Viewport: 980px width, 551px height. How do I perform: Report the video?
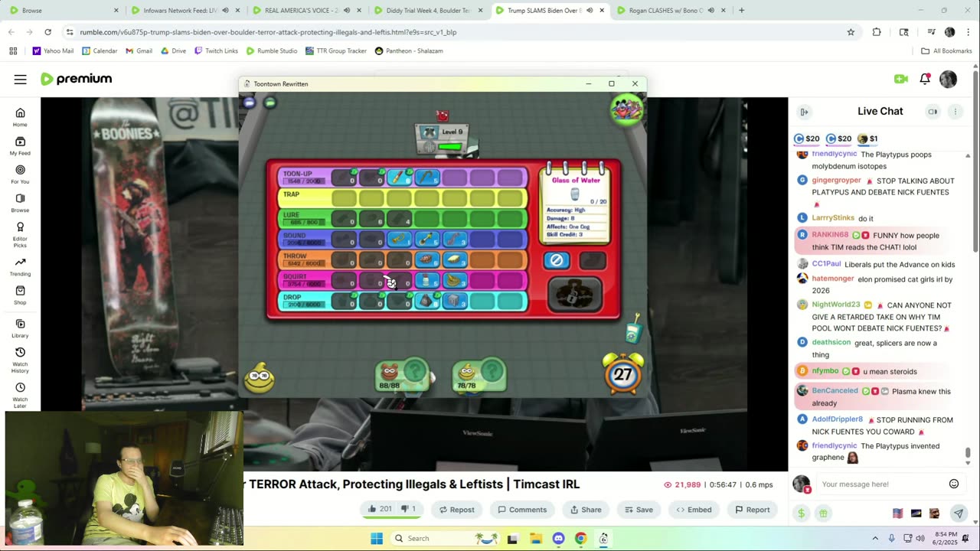[752, 509]
